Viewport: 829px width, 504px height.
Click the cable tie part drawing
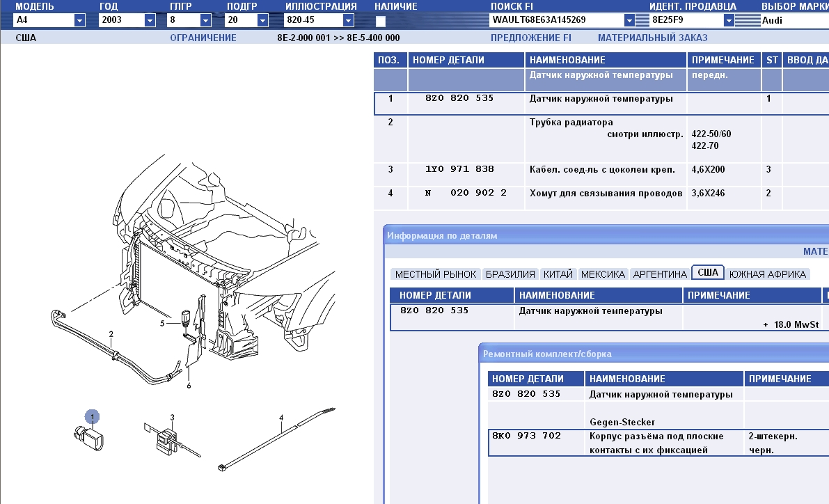click(x=276, y=439)
